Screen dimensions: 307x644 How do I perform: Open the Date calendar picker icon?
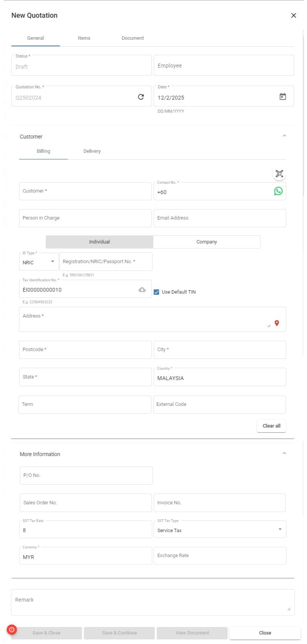[283, 96]
